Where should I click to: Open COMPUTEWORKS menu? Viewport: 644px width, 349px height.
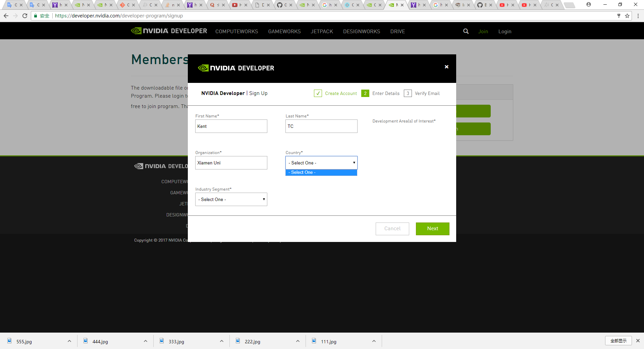[x=236, y=31]
